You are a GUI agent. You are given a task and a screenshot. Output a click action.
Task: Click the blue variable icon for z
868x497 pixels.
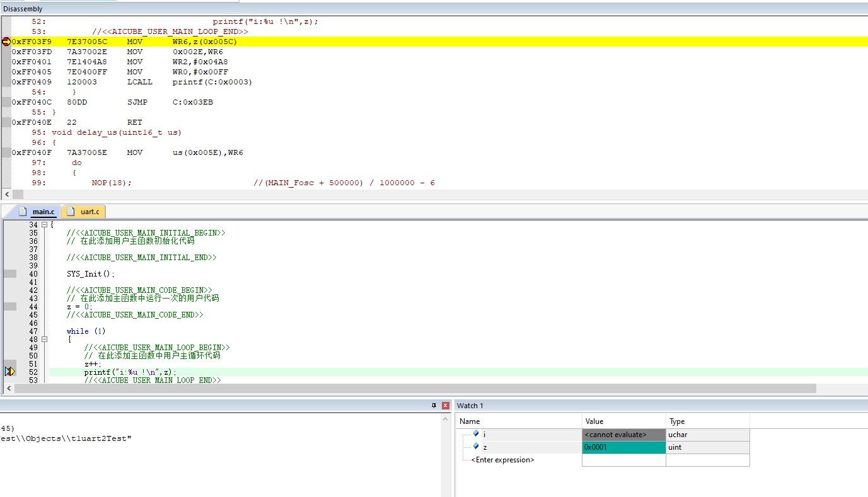[476, 447]
